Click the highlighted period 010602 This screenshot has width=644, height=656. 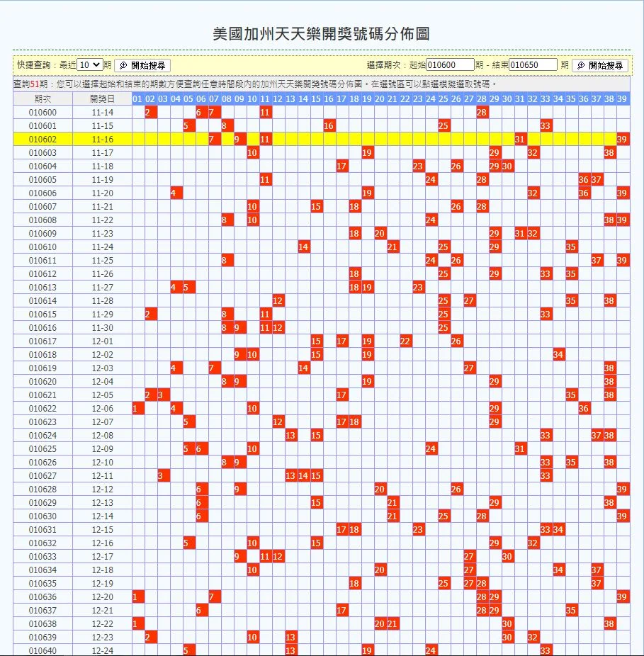43,140
